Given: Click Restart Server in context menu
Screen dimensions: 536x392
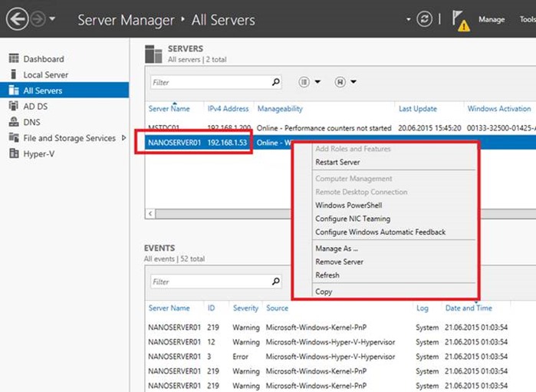Looking at the screenshot, I should (337, 162).
